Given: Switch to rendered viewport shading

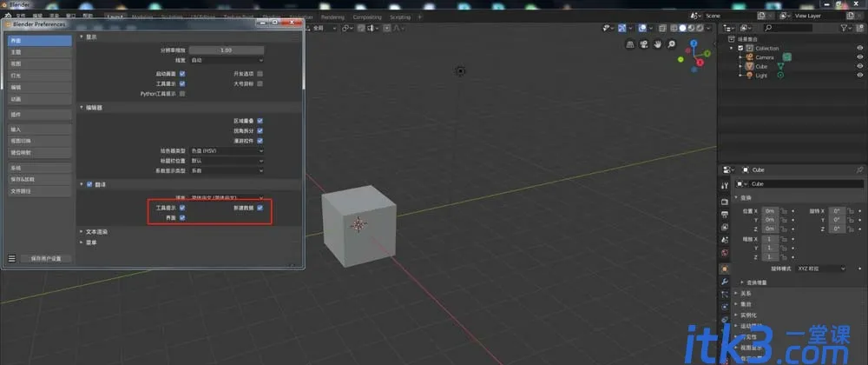Looking at the screenshot, I should 700,28.
